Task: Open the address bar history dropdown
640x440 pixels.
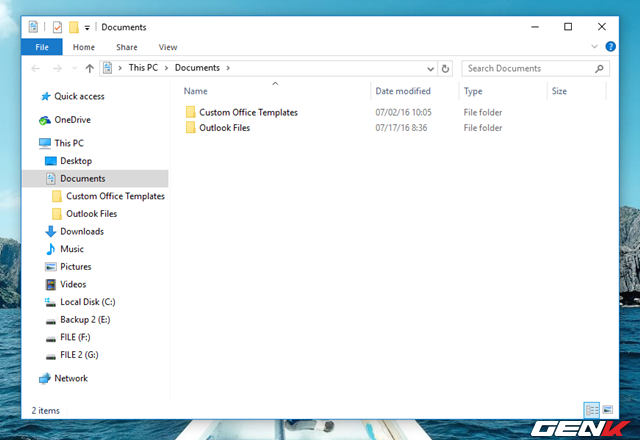Action: coord(430,69)
